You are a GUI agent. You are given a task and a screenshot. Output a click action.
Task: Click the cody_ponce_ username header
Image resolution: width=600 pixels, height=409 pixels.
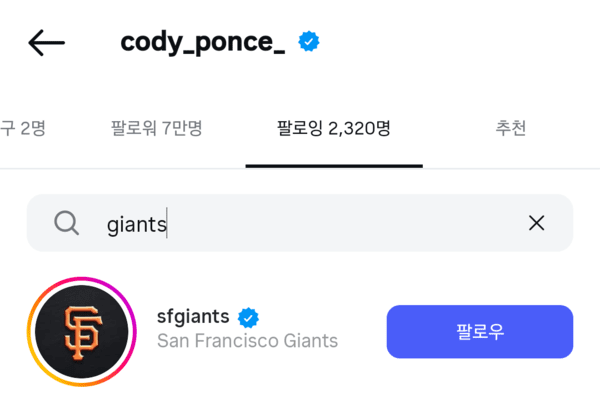pyautogui.click(x=202, y=42)
